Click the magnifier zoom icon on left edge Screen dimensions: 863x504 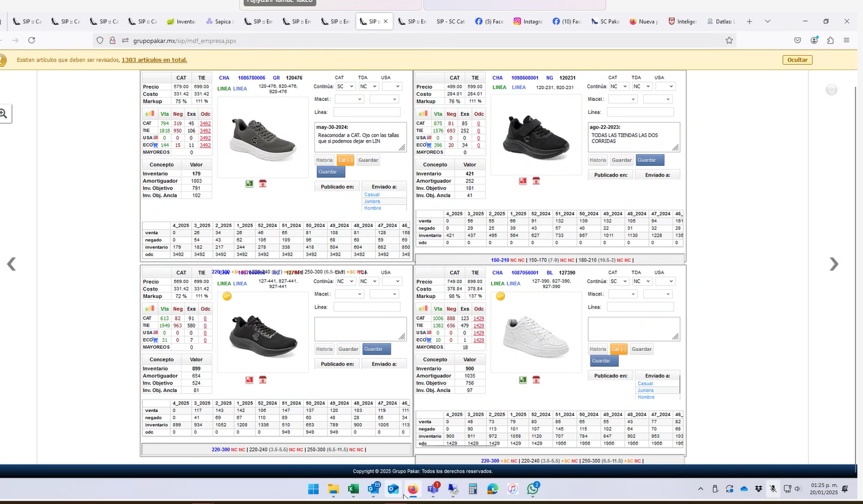click(x=3, y=113)
